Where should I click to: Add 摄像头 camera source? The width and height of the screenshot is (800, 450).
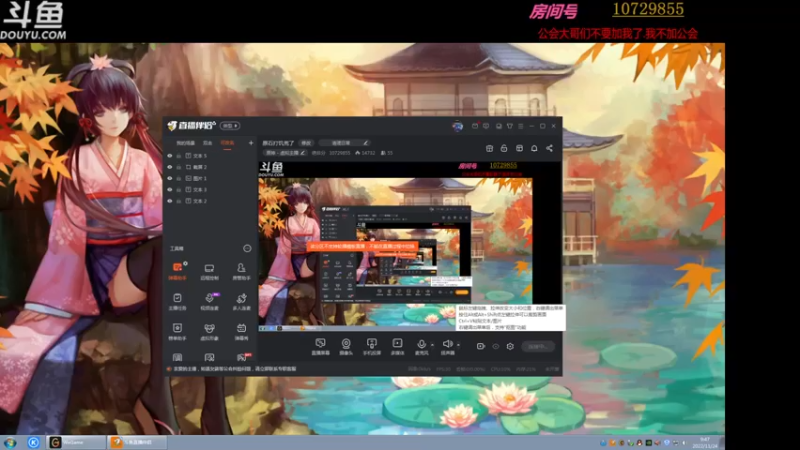[x=346, y=346]
